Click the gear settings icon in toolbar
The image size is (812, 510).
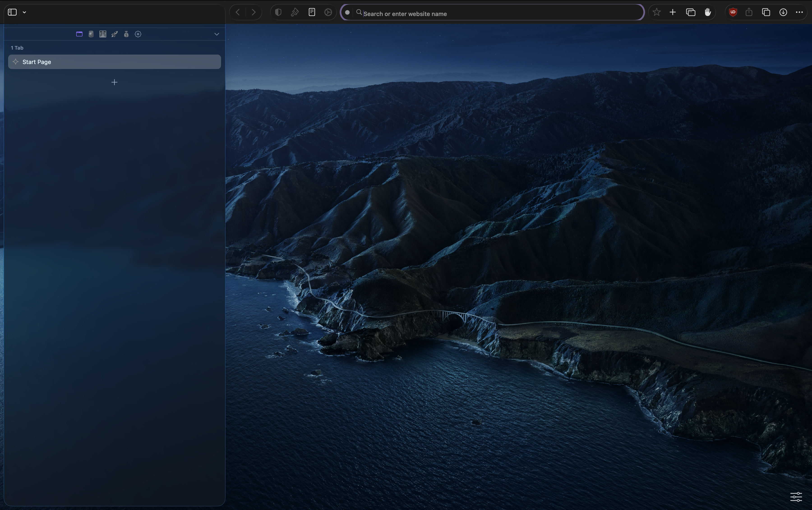[328, 12]
